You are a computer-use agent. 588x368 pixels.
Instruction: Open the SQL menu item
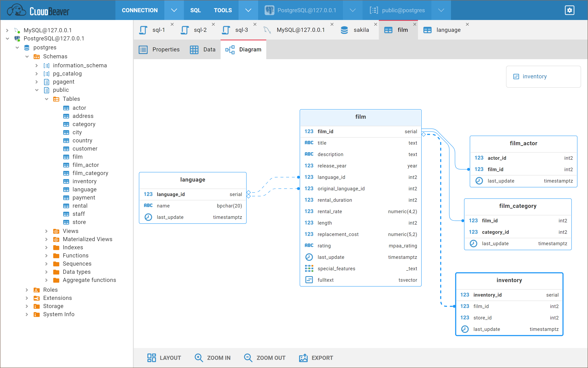coord(195,10)
